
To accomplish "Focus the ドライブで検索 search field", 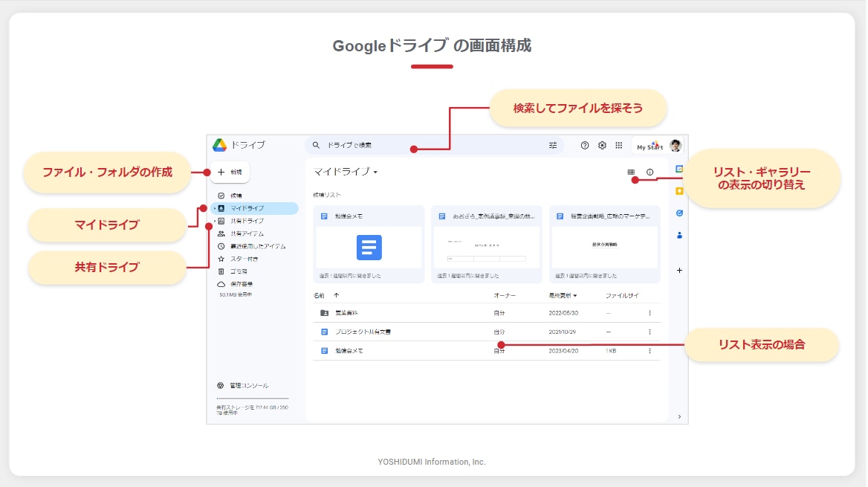I will (x=435, y=145).
